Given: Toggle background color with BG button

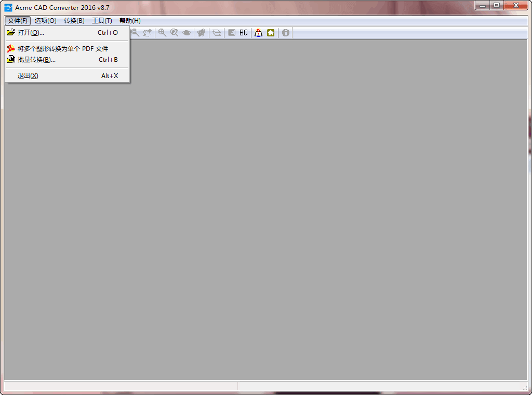Looking at the screenshot, I should [244, 33].
